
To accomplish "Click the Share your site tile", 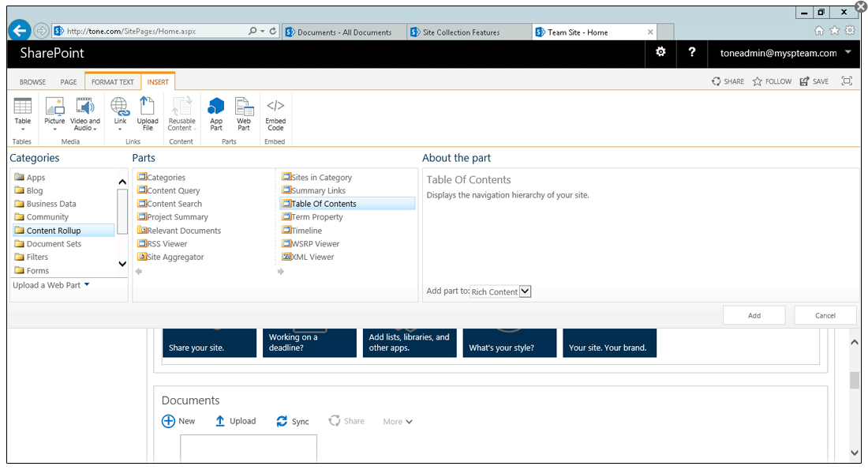I will [x=209, y=343].
